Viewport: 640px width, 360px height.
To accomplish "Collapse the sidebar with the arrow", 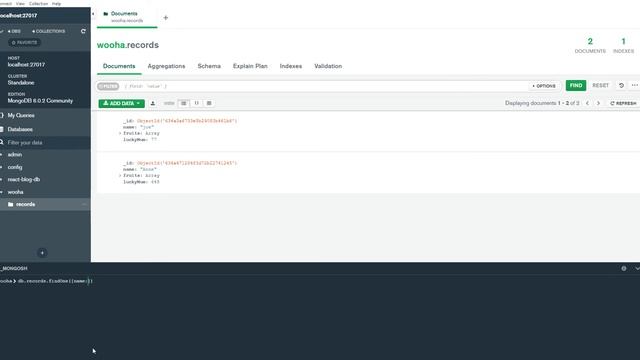I will pyautogui.click(x=93, y=14).
